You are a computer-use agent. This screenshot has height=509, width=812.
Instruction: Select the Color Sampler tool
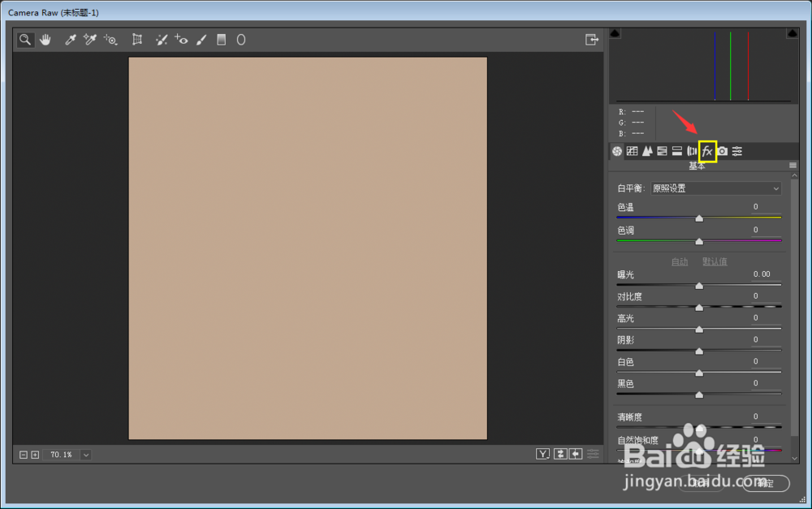90,39
